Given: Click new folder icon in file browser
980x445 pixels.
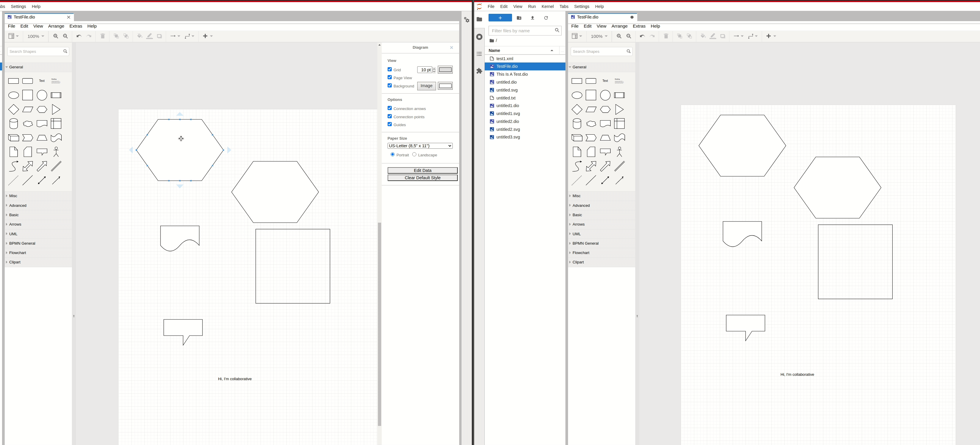Looking at the screenshot, I should point(519,18).
